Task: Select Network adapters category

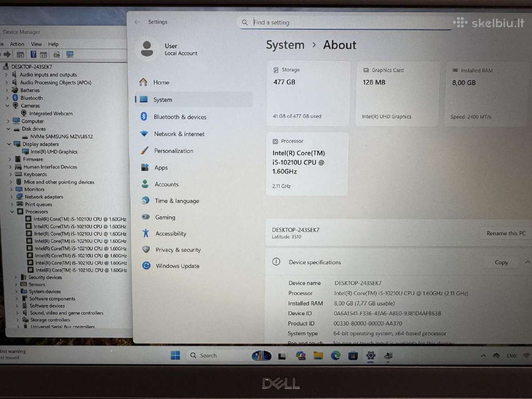Action: click(44, 197)
